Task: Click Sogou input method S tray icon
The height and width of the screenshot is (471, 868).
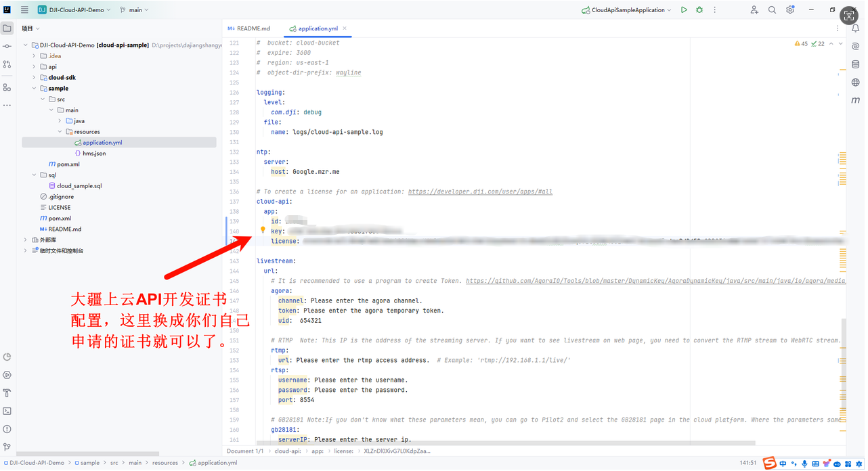Action: click(x=769, y=463)
